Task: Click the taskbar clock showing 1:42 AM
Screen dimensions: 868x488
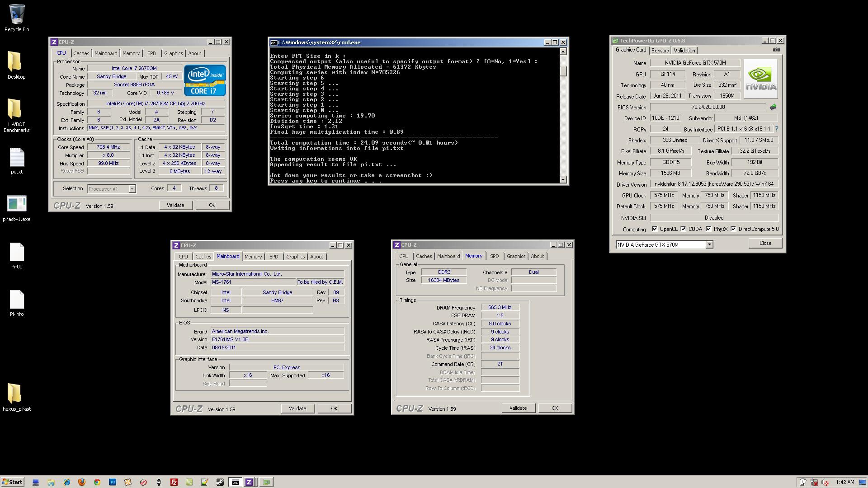Action: pyautogui.click(x=845, y=482)
